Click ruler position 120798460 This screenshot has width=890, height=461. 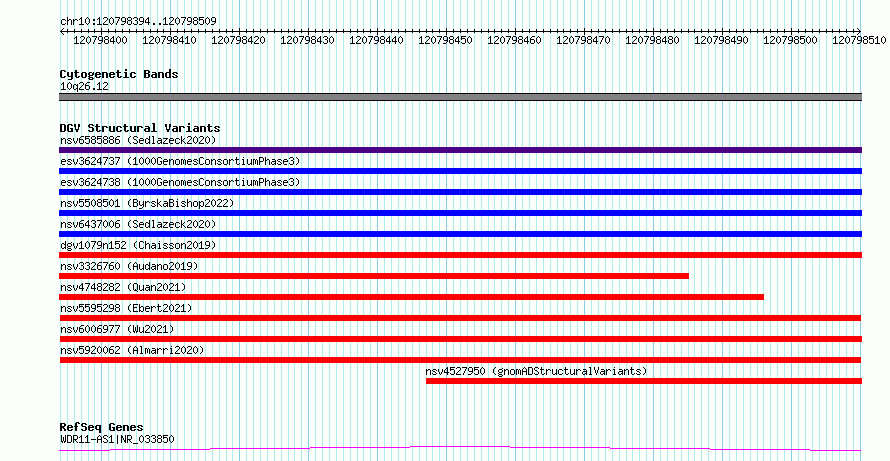point(514,40)
